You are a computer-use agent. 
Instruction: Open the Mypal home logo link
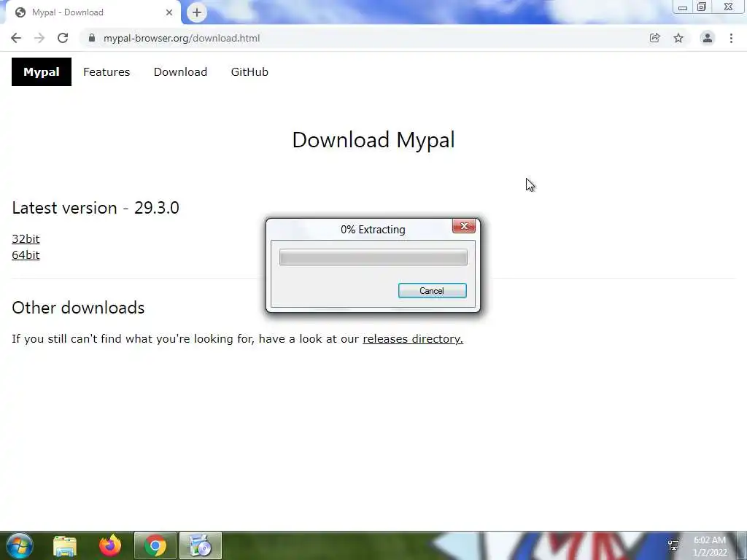[42, 72]
